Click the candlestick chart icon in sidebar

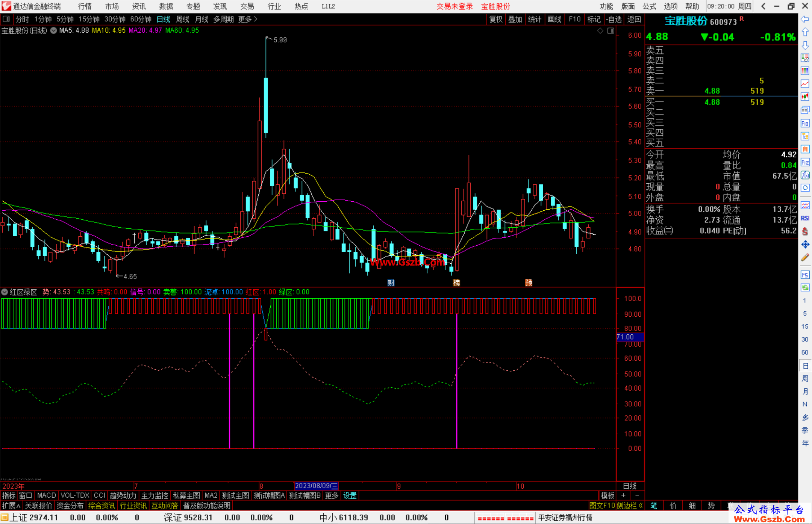click(x=805, y=97)
